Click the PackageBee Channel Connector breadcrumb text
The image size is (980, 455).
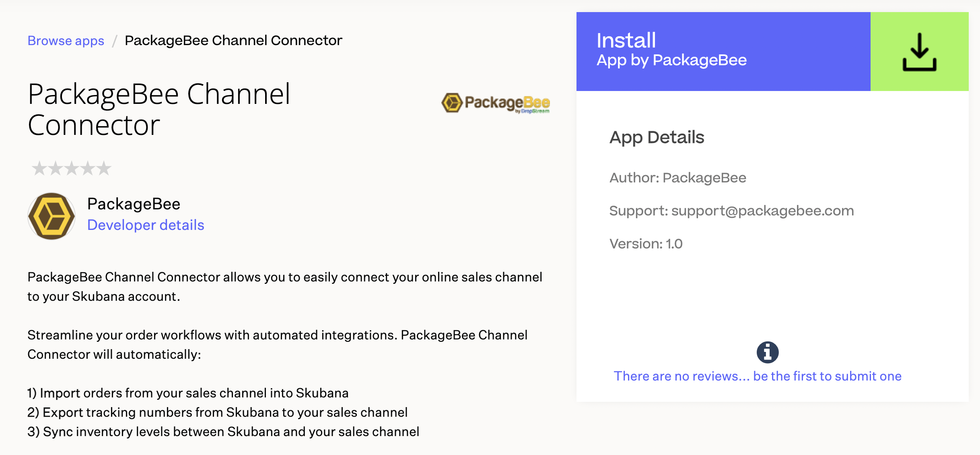click(233, 40)
